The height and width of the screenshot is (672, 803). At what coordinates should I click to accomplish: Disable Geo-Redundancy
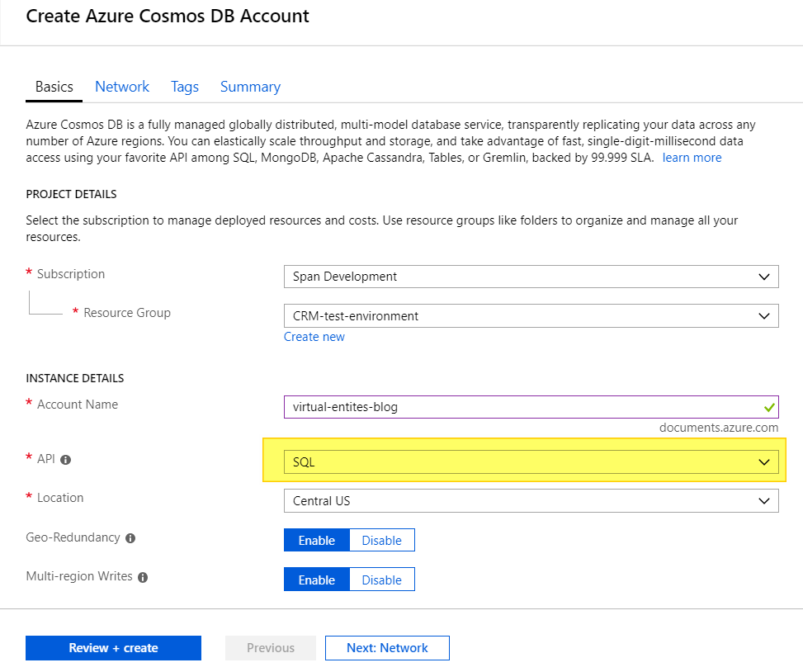point(382,541)
